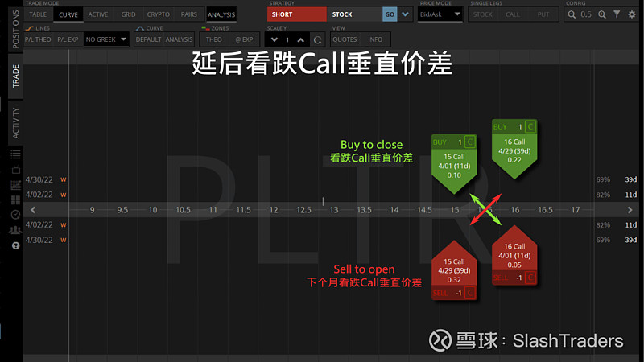Open the settings gear icon
Image resolution: width=644 pixels, height=362 pixels.
coord(632,14)
